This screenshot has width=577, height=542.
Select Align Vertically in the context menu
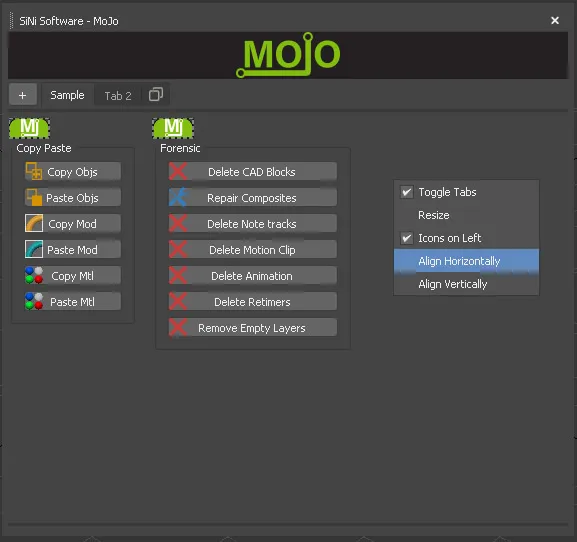(466, 284)
